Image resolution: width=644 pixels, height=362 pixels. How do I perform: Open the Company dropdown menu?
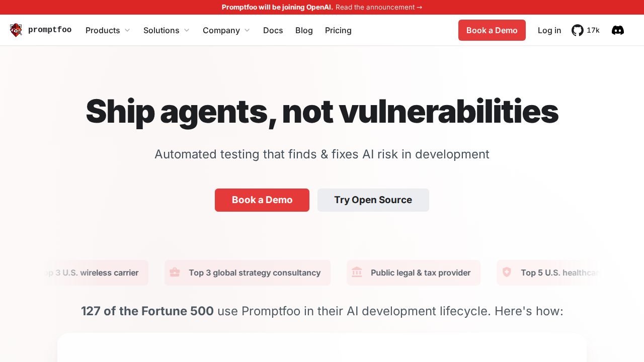coord(226,30)
